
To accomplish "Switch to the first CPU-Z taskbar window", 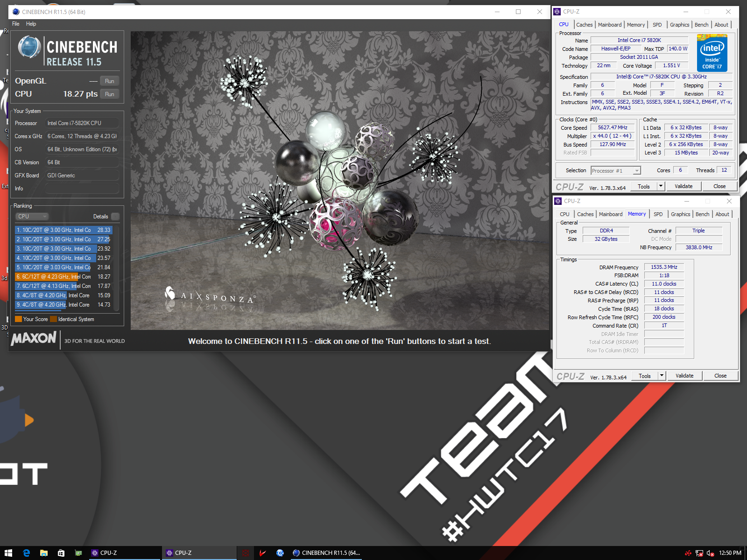I will (x=125, y=553).
